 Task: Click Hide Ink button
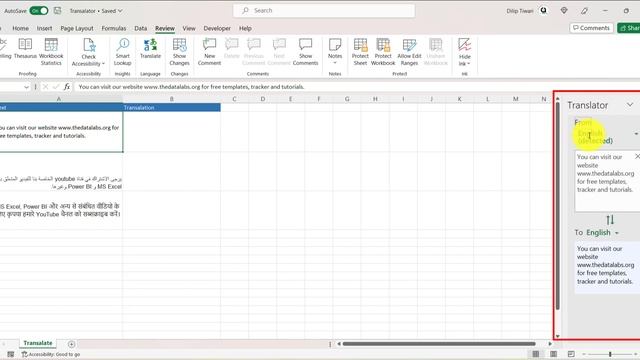click(464, 52)
